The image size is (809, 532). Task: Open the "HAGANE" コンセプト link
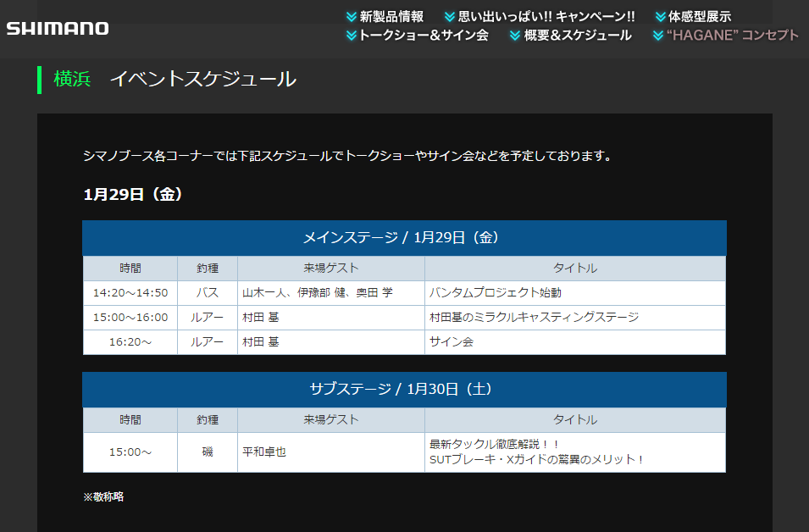point(733,36)
